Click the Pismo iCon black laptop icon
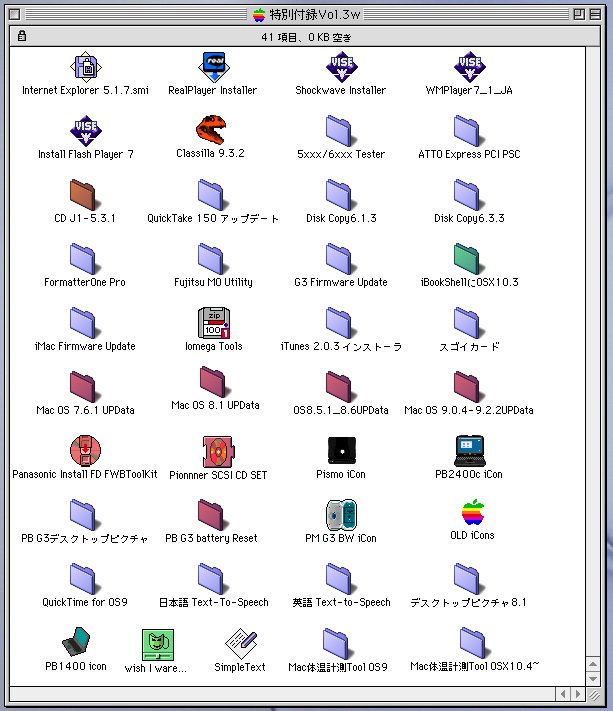 [x=340, y=450]
